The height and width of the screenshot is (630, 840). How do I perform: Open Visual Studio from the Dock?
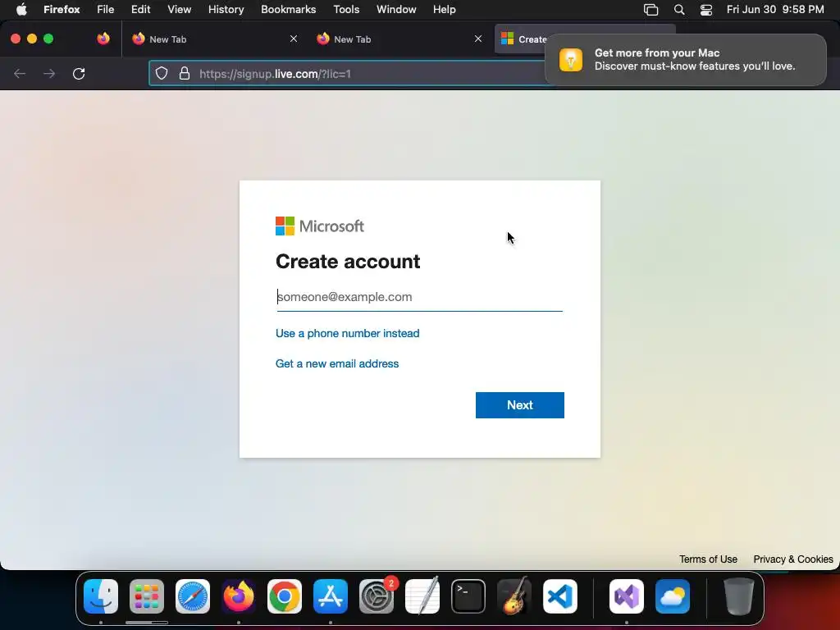coord(627,596)
